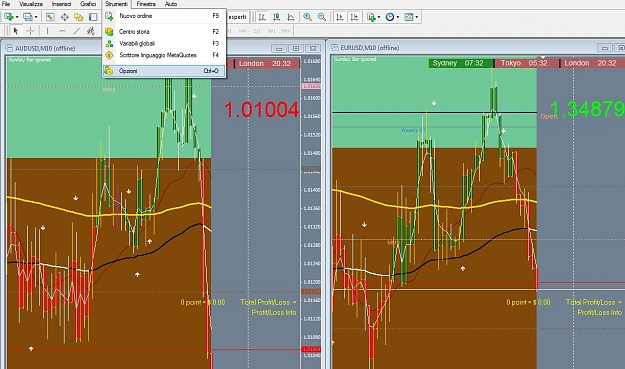
Task: Open the Visualizza menu
Action: [31, 4]
